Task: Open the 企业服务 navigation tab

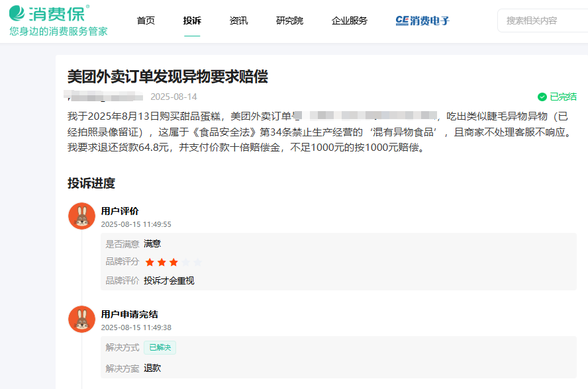Action: [x=350, y=21]
